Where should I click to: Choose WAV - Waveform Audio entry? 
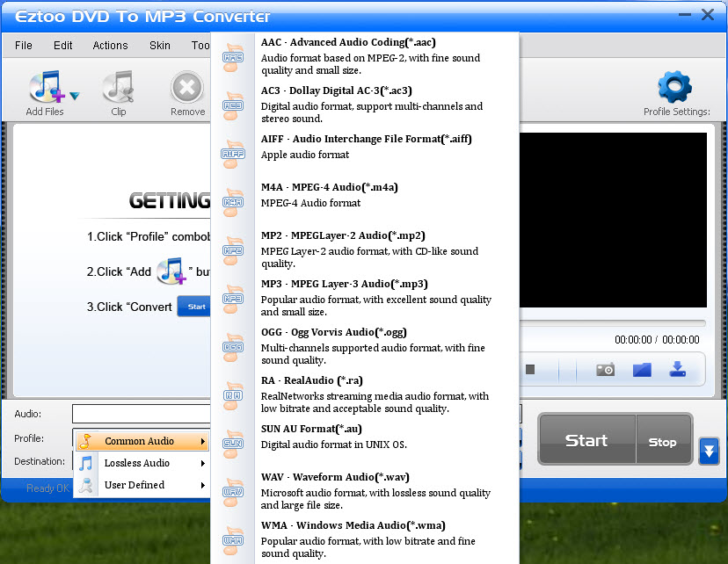[x=365, y=490]
